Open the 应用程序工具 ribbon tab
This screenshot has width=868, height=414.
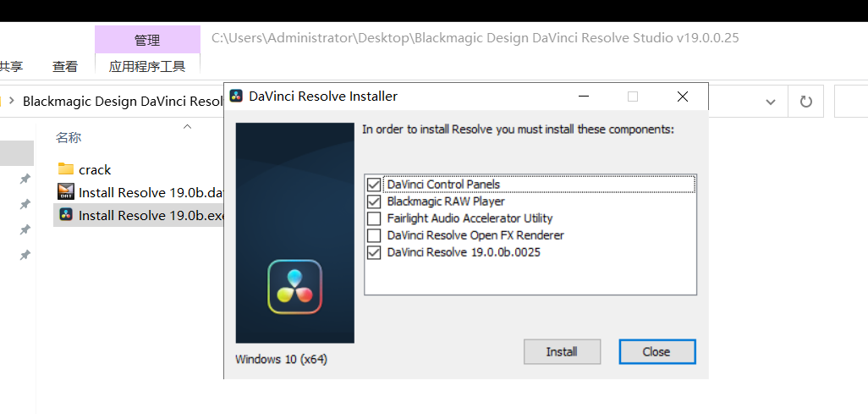[147, 67]
